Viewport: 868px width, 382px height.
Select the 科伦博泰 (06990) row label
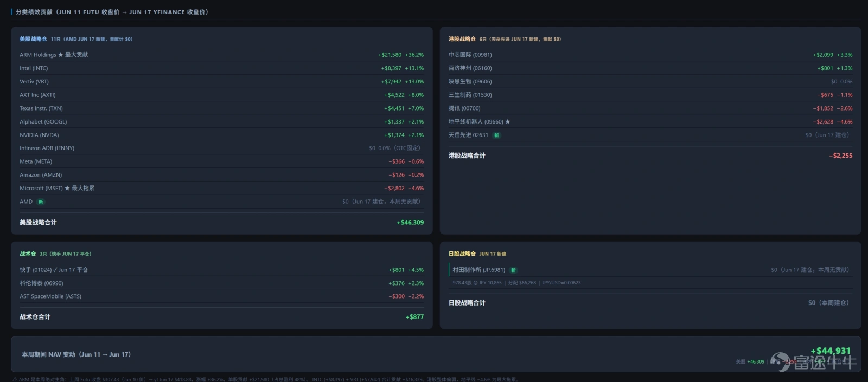(x=41, y=283)
